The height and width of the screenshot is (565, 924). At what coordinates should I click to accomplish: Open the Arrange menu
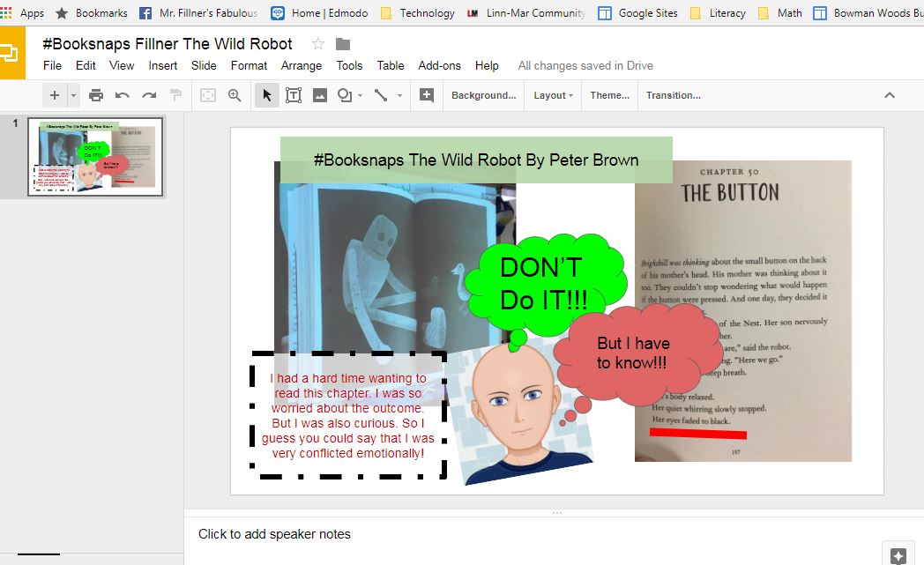coord(302,66)
